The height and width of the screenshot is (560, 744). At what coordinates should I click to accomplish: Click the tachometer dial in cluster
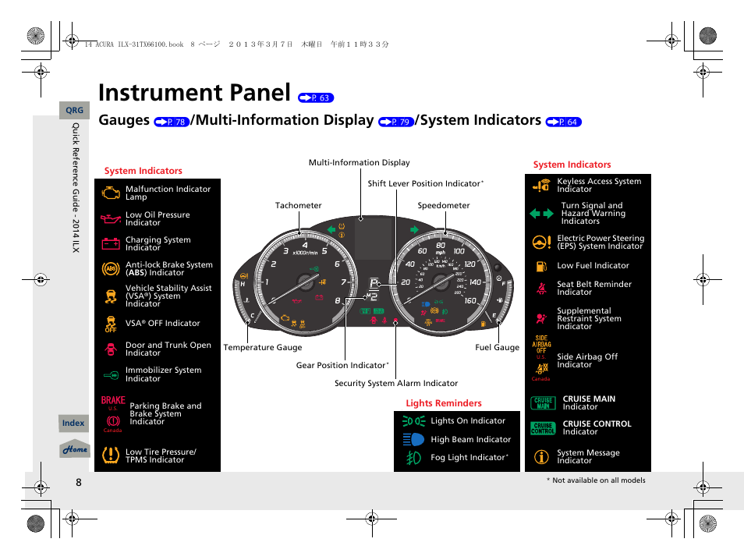tap(305, 282)
